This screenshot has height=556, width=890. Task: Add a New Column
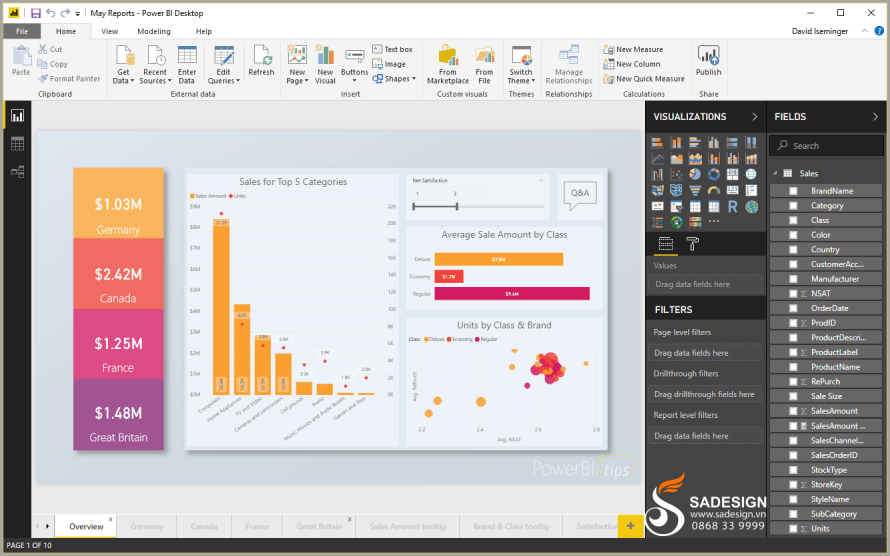(x=632, y=64)
